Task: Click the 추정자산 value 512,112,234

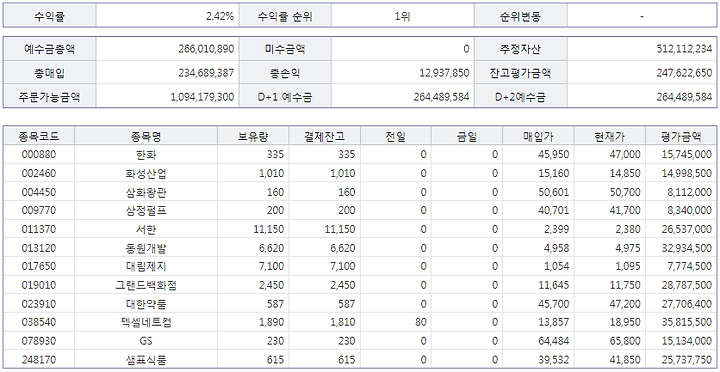Action: (684, 49)
